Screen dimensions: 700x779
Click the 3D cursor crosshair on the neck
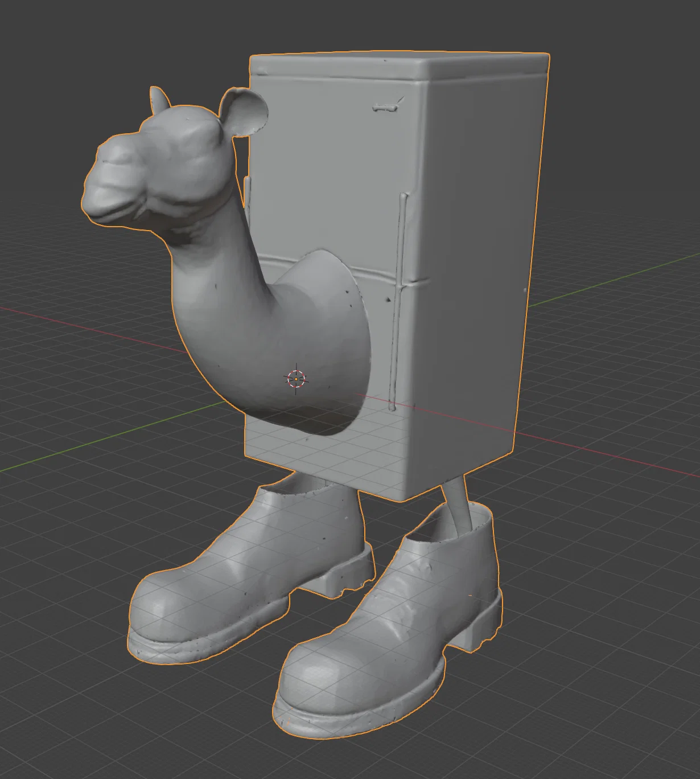tap(296, 378)
